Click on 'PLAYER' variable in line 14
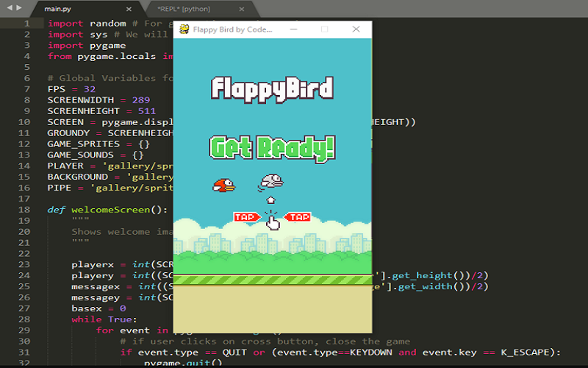The width and height of the screenshot is (588, 368). pyautogui.click(x=65, y=166)
